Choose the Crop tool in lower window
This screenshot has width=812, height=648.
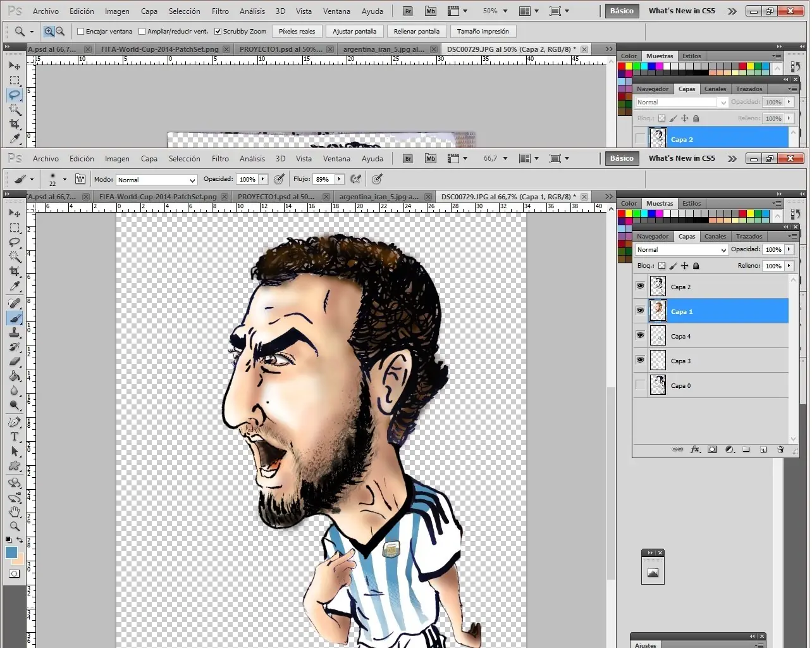15,271
